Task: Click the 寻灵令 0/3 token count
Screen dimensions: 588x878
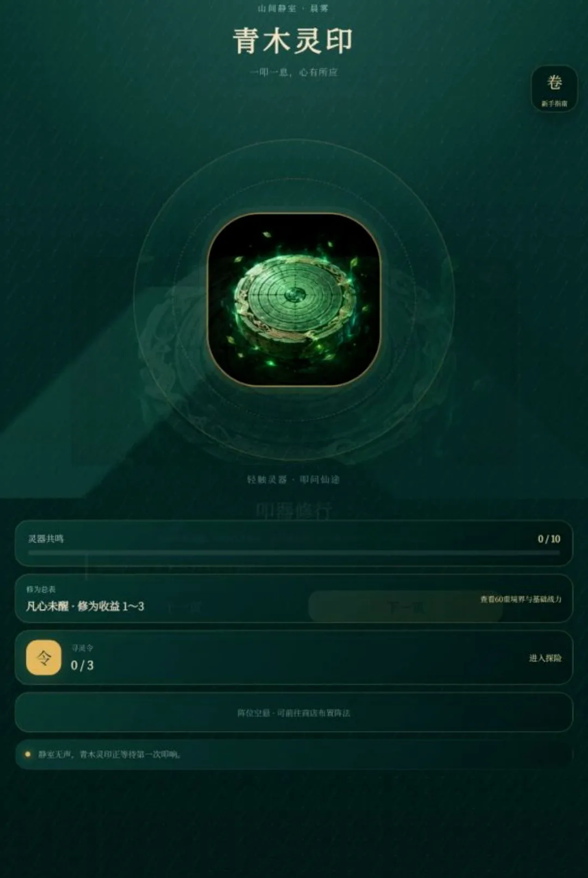Action: click(x=82, y=665)
